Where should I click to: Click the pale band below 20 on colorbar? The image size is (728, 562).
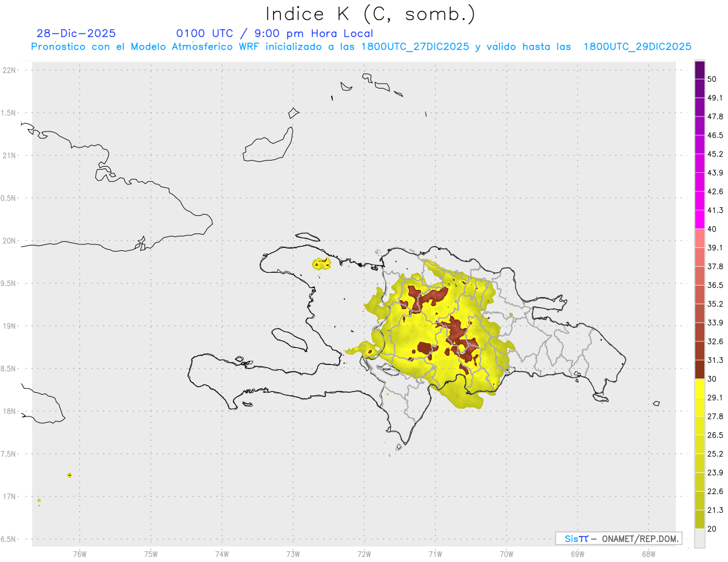pos(699,538)
